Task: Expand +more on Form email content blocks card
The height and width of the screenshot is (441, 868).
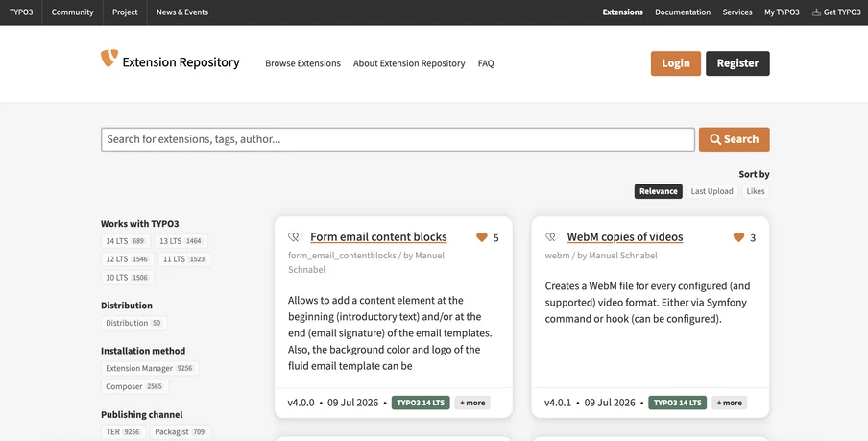Action: click(x=472, y=403)
